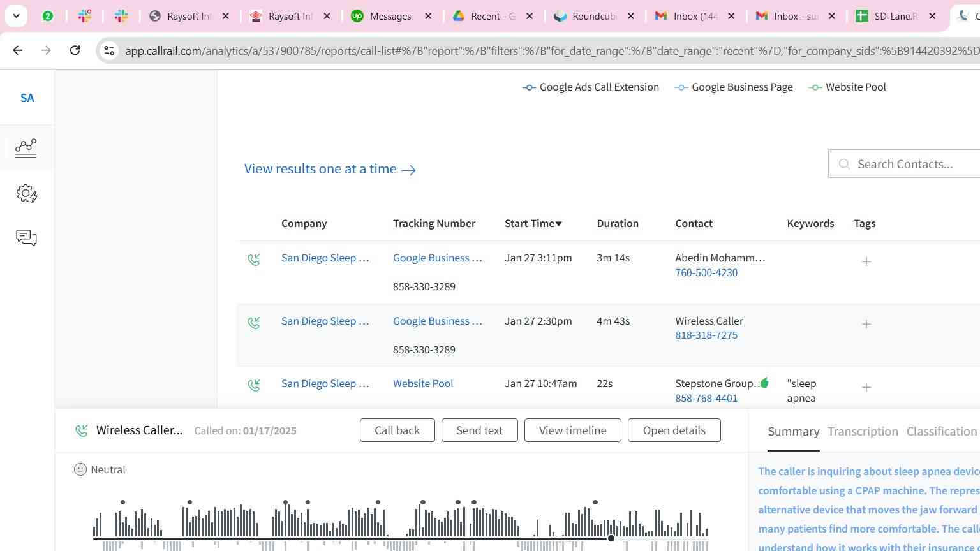Image resolution: width=980 pixels, height=551 pixels.
Task: Click contact number 818-318-7275
Action: tap(706, 335)
